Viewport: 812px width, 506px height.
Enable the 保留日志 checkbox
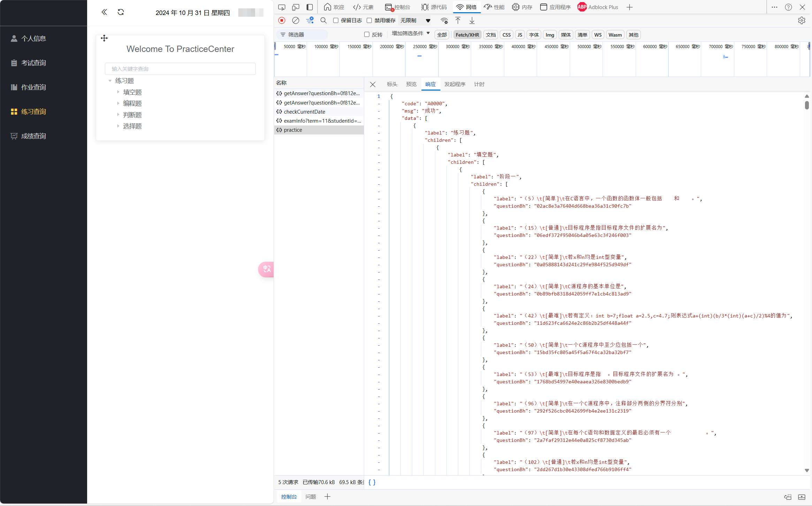(x=336, y=21)
